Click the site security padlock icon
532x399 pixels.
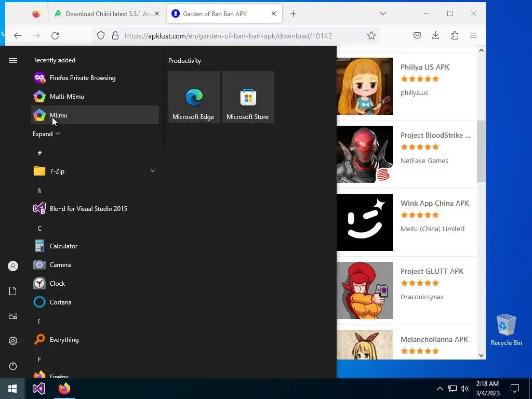click(x=115, y=36)
